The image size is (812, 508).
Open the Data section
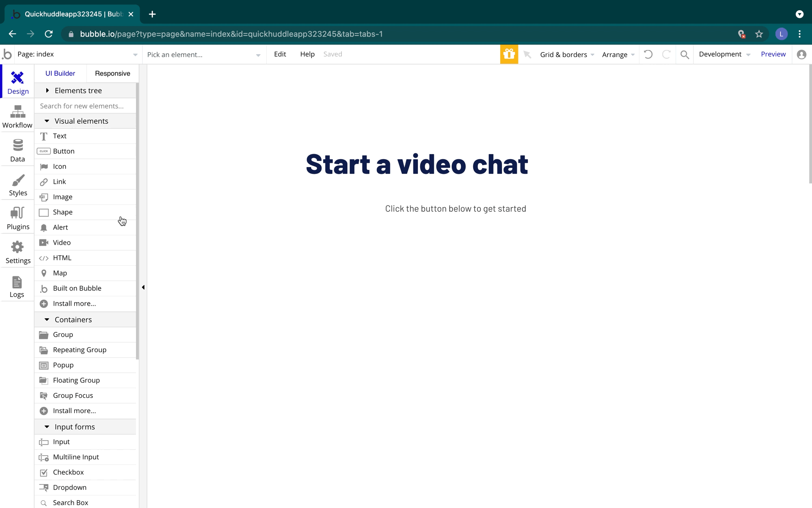(17, 150)
